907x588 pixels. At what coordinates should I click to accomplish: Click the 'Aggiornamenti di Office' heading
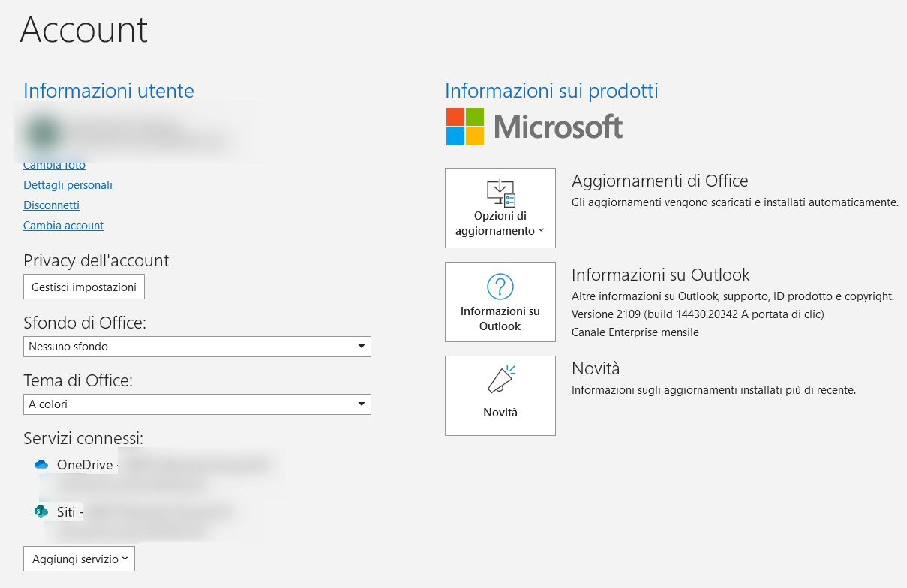(659, 181)
